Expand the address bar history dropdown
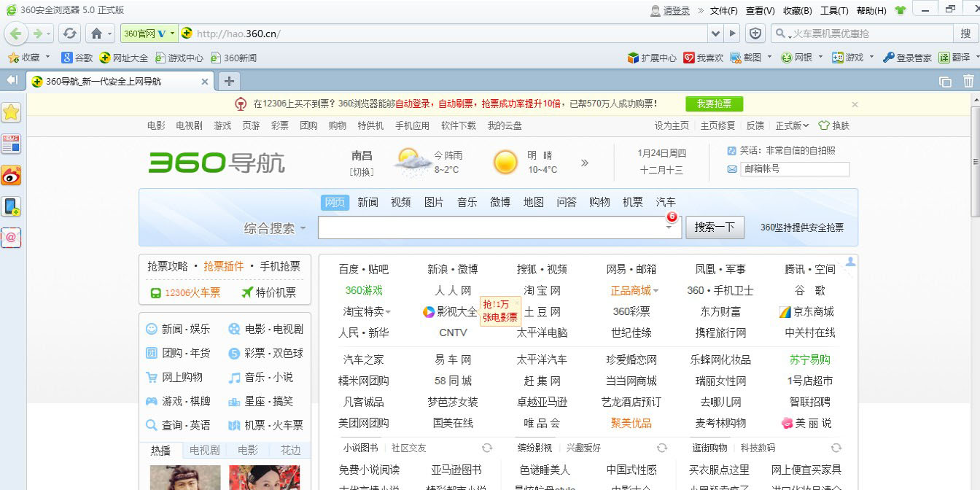Viewport: 980px width, 490px height. 715,34
